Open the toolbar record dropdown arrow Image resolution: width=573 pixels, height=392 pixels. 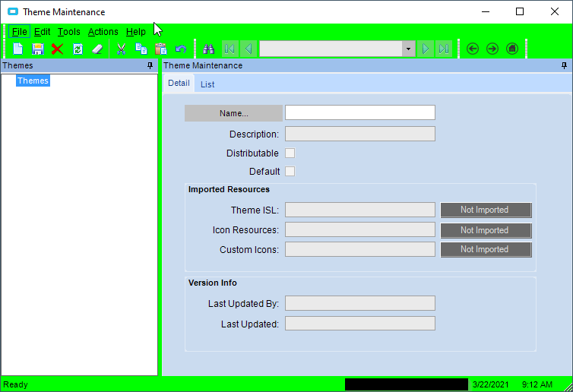coord(409,49)
